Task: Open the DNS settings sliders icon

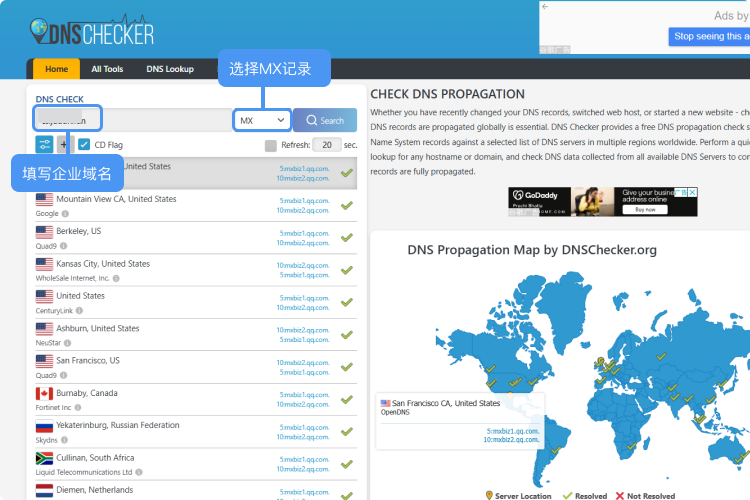Action: point(44,144)
